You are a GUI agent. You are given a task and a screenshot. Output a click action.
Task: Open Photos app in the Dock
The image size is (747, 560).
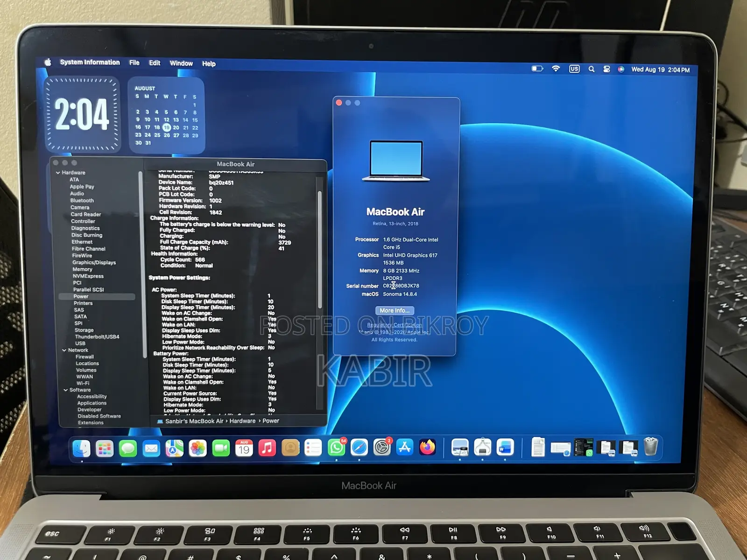(198, 448)
